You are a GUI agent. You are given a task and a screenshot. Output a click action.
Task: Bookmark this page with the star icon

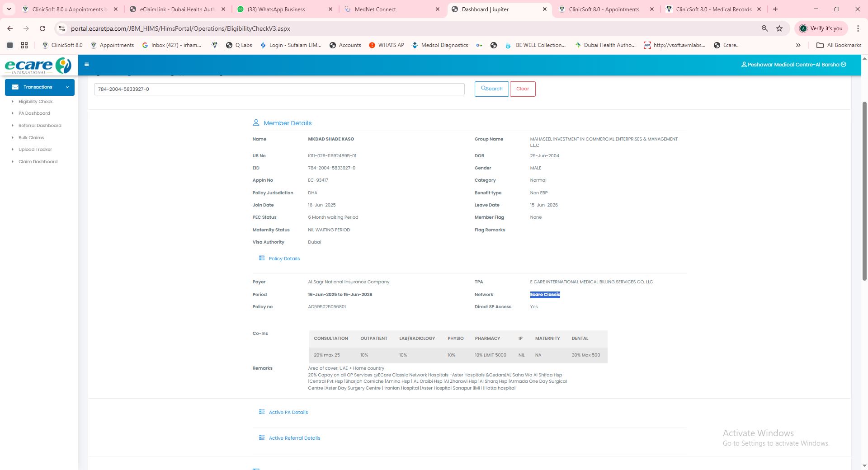779,28
